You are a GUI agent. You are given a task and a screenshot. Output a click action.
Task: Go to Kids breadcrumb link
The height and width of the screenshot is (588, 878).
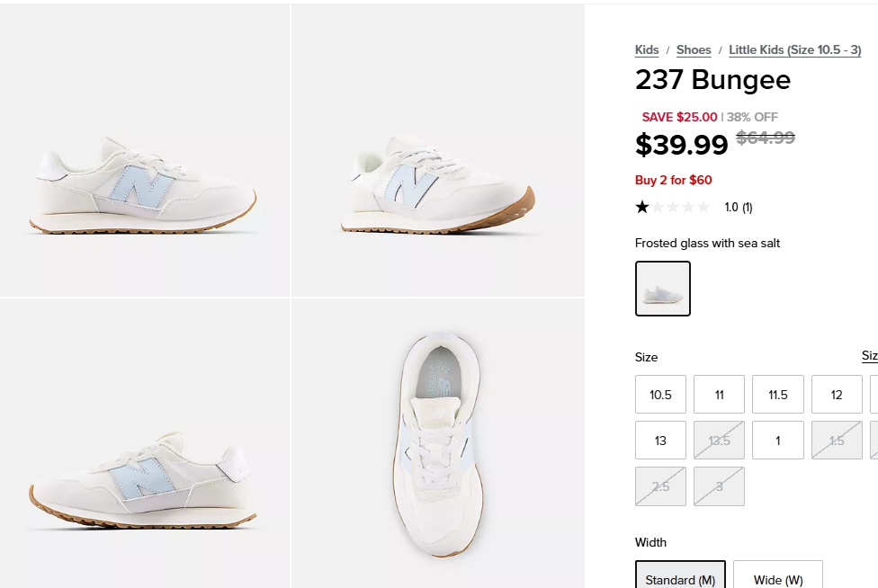(x=647, y=50)
